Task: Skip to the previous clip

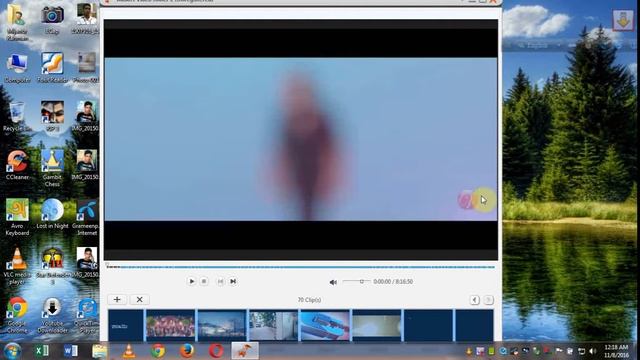Action: point(220,281)
